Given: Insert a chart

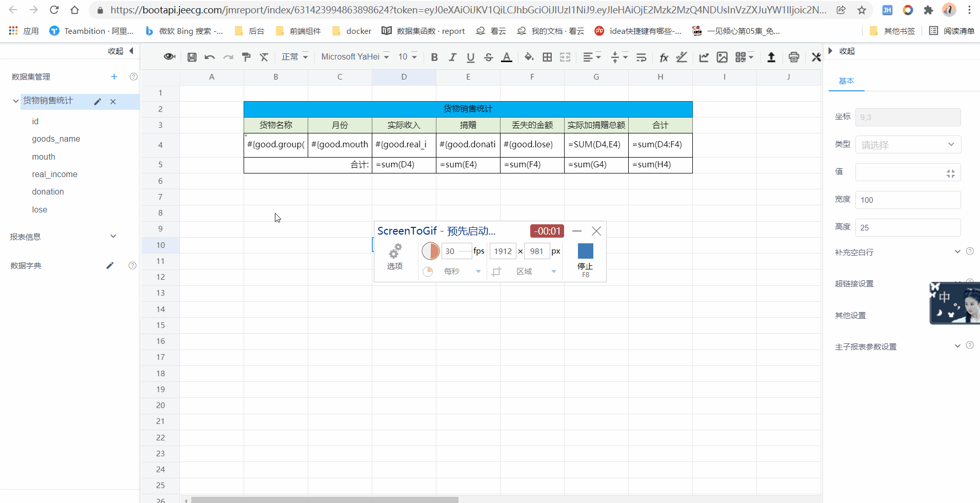Looking at the screenshot, I should (x=704, y=57).
